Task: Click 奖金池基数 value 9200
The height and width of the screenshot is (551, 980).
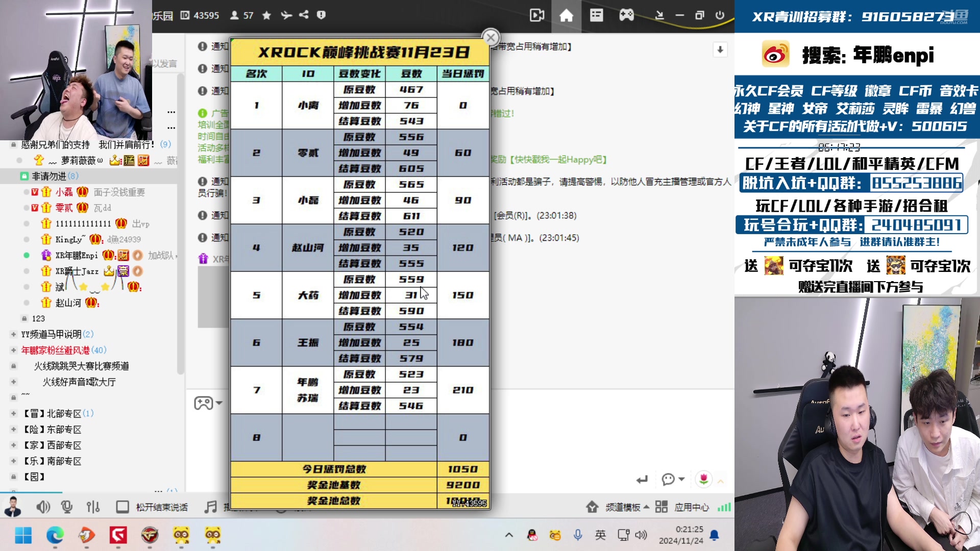Action: (463, 485)
